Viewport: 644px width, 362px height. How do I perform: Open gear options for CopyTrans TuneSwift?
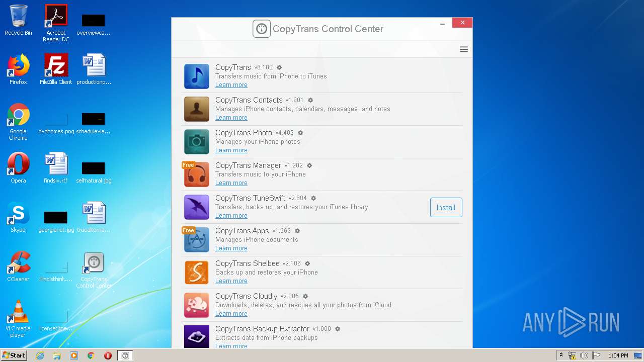(x=313, y=198)
